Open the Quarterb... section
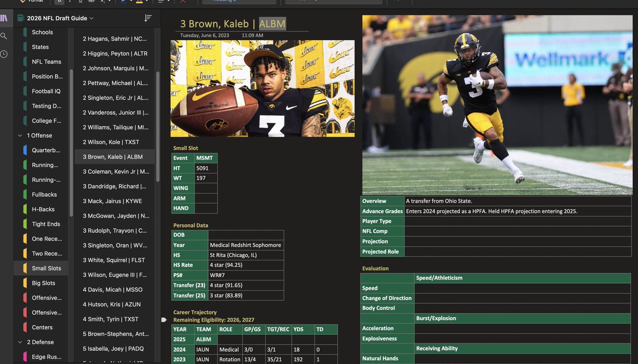 click(45, 150)
